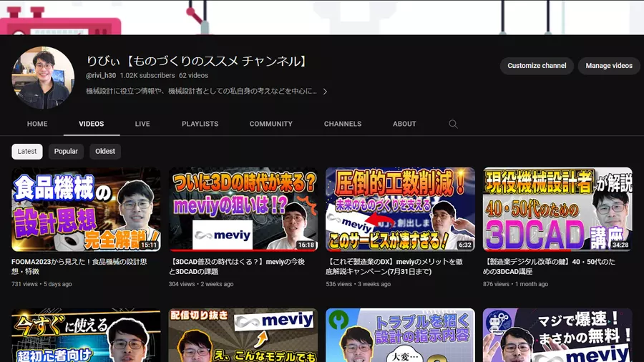644x362 pixels.
Task: Click the 536 views • 3 weeks ago text
Action: pyautogui.click(x=358, y=284)
